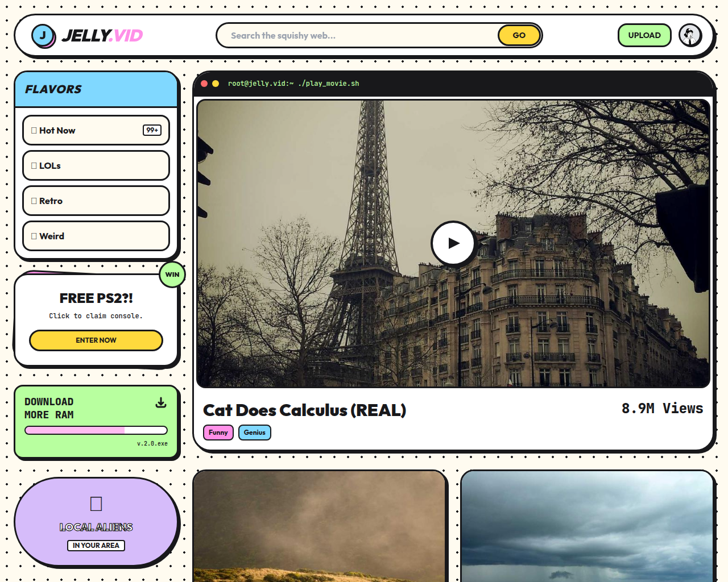Select the LOLs flavor
Screen dimensions: 728x582
coord(96,165)
